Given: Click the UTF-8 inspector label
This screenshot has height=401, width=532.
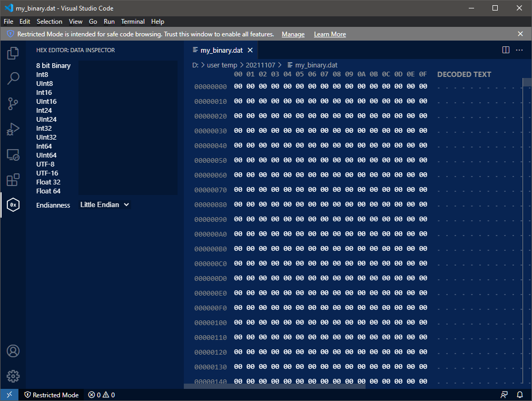Looking at the screenshot, I should point(45,164).
